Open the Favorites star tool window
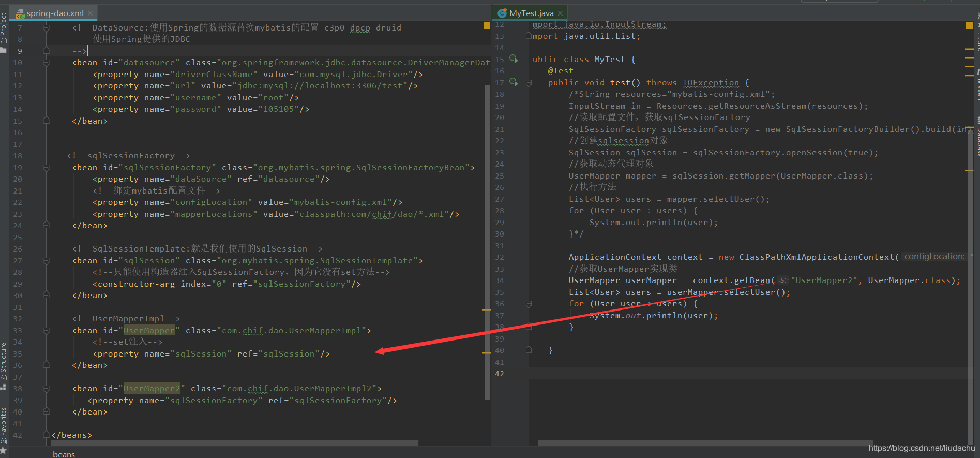This screenshot has width=980, height=458. [4, 451]
